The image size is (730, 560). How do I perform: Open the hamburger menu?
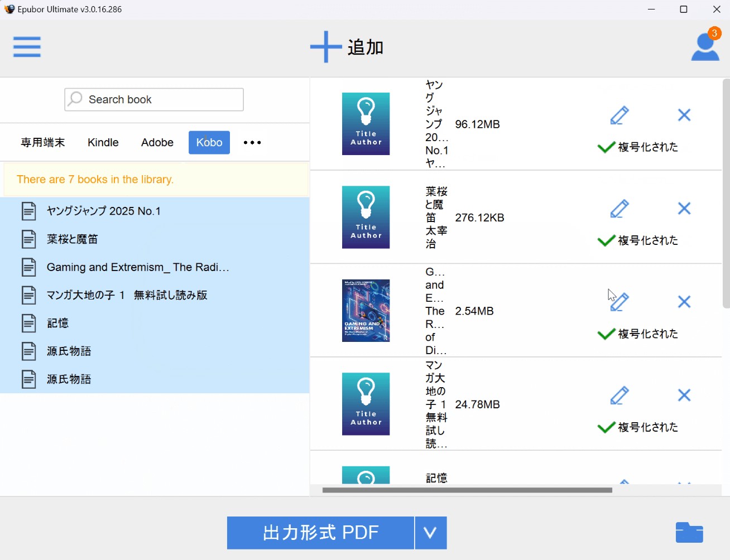tap(27, 47)
